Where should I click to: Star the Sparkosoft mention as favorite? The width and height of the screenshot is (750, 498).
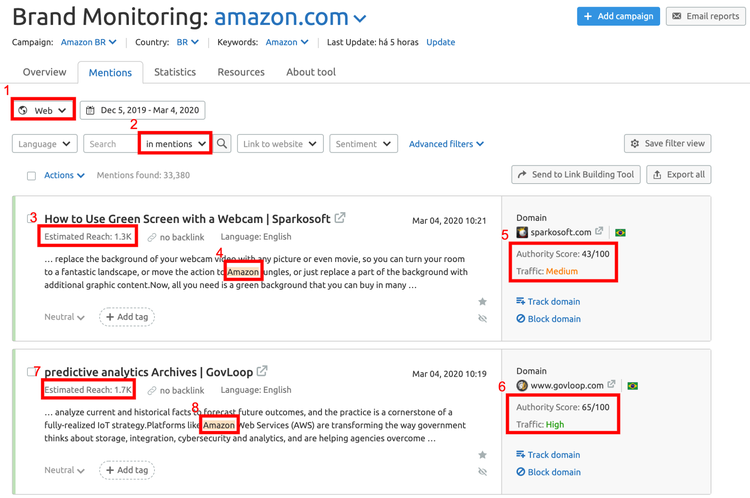pos(483,301)
